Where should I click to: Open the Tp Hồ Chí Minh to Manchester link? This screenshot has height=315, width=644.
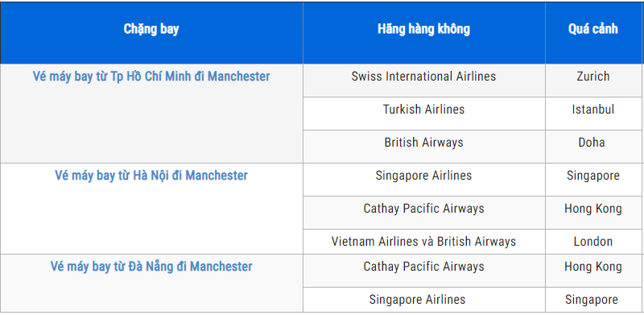(151, 77)
